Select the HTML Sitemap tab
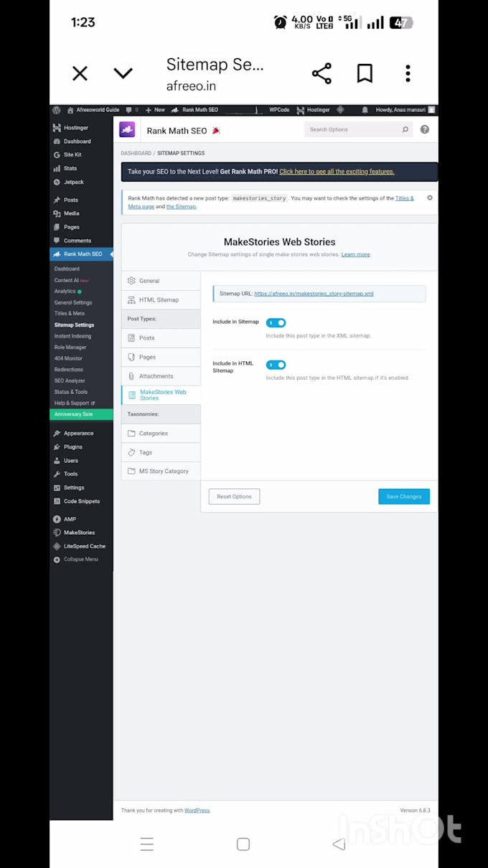This screenshot has width=488, height=868. pyautogui.click(x=161, y=299)
